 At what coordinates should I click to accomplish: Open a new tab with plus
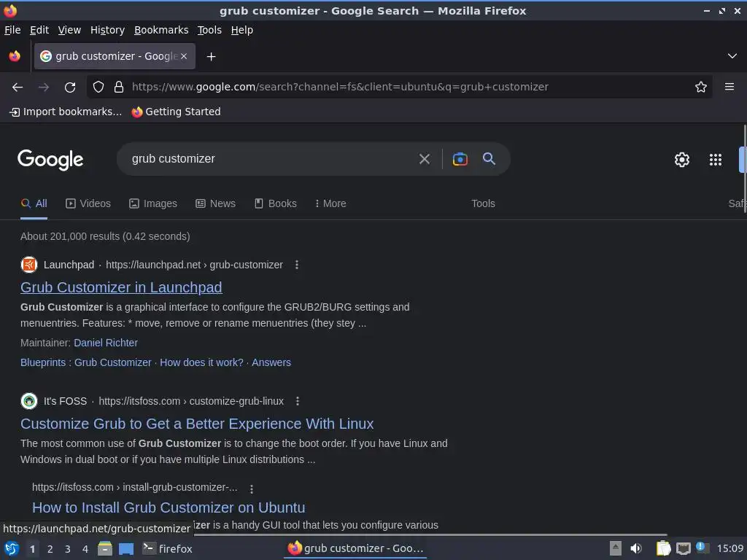[x=211, y=57]
